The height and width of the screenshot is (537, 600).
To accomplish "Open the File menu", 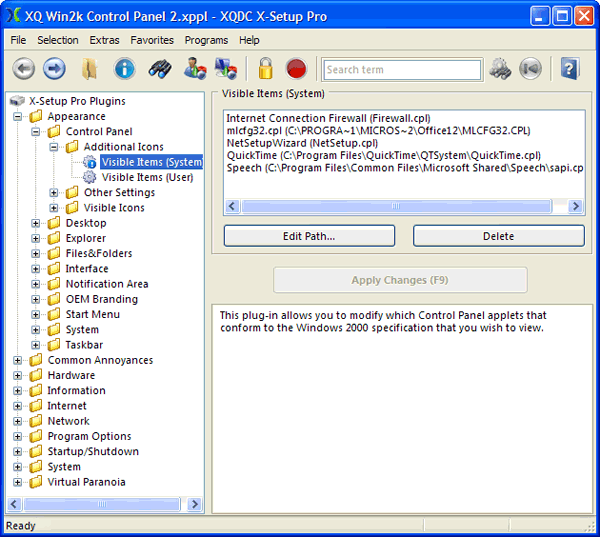I will 18,40.
